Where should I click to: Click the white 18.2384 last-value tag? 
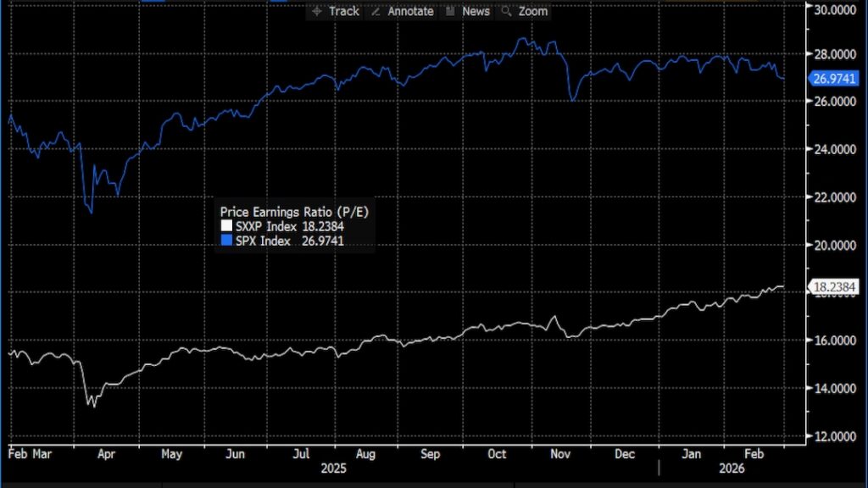[x=833, y=286]
